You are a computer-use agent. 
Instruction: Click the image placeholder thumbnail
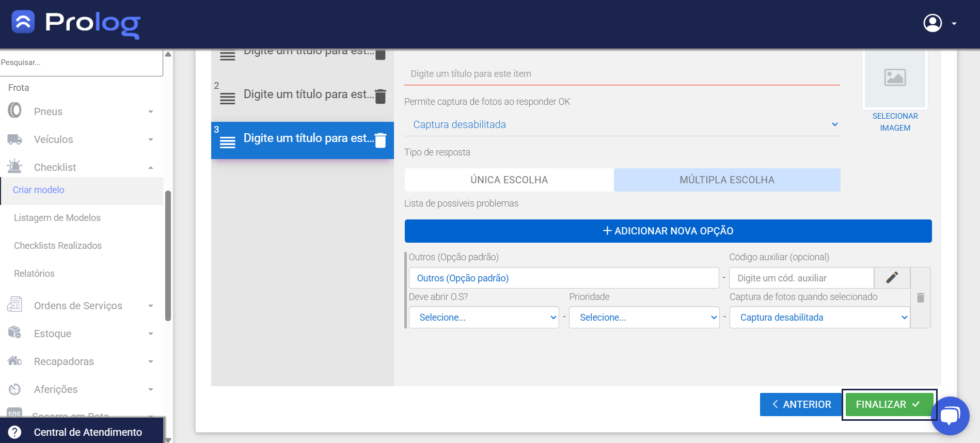[895, 78]
